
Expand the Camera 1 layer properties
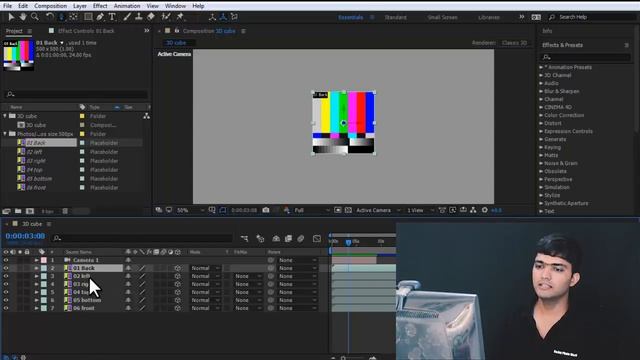click(x=36, y=260)
